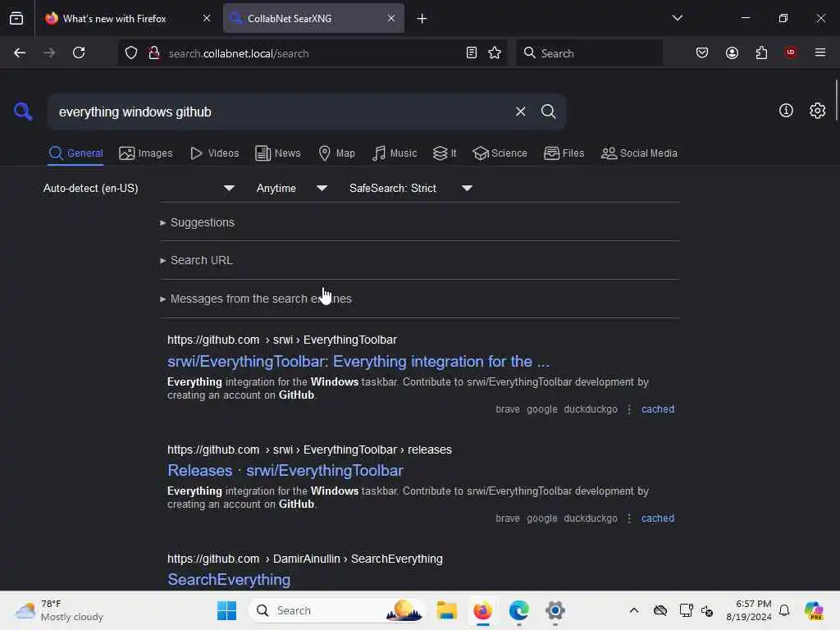Click the address bar URL field

pyautogui.click(x=311, y=53)
